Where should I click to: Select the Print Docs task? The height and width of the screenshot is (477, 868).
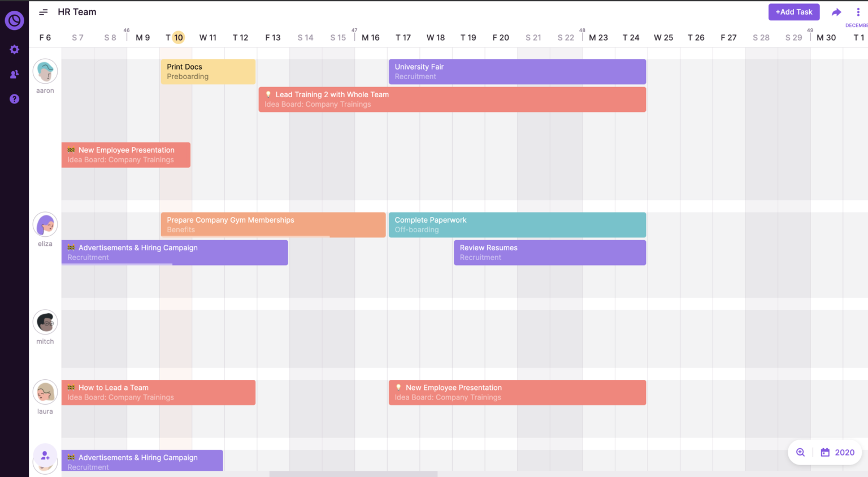[x=207, y=71]
